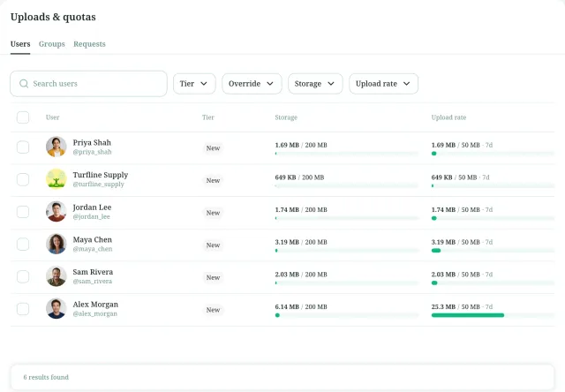Viewport: 565px width, 392px height.
Task: Click Alex Morgan's upload rate progress bar
Action: [x=493, y=315]
